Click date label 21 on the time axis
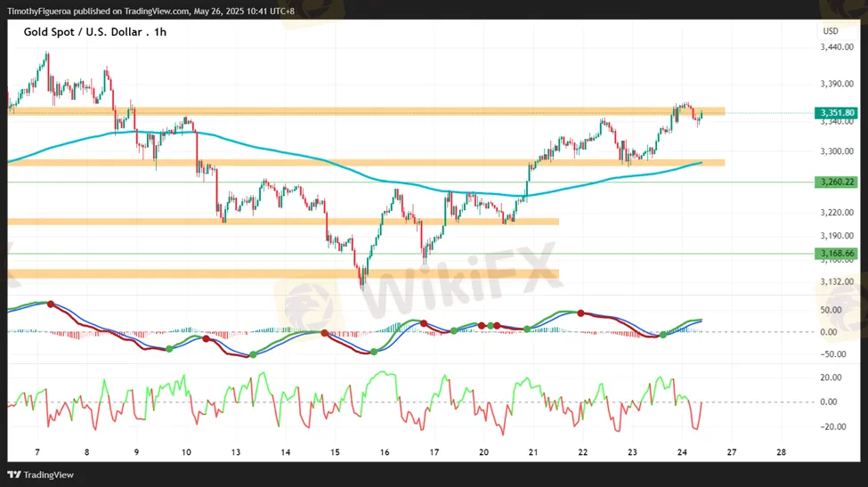868x487 pixels. coord(532,452)
